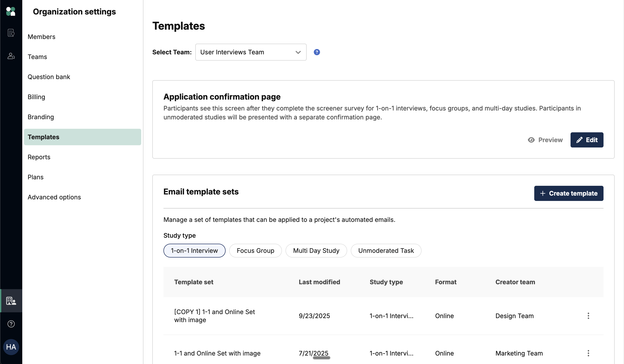Viewport: 624px width, 364px height.
Task: Click the organization settings building icon
Action: pyautogui.click(x=11, y=301)
